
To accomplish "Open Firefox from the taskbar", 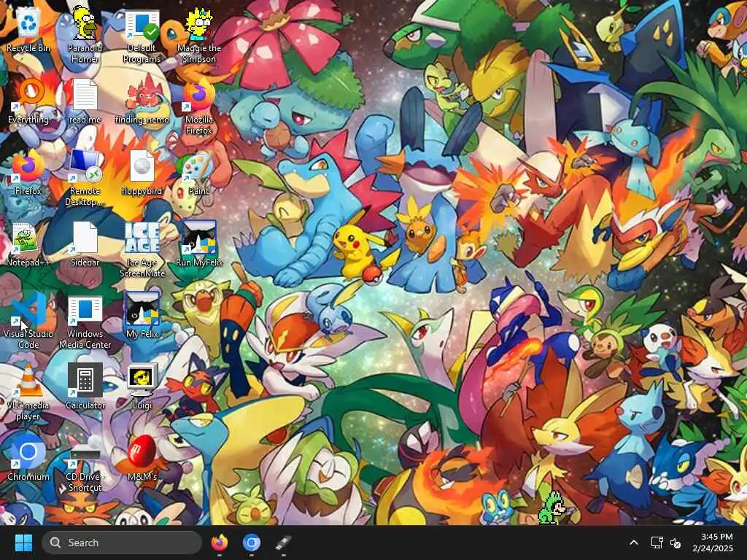I will pyautogui.click(x=219, y=542).
